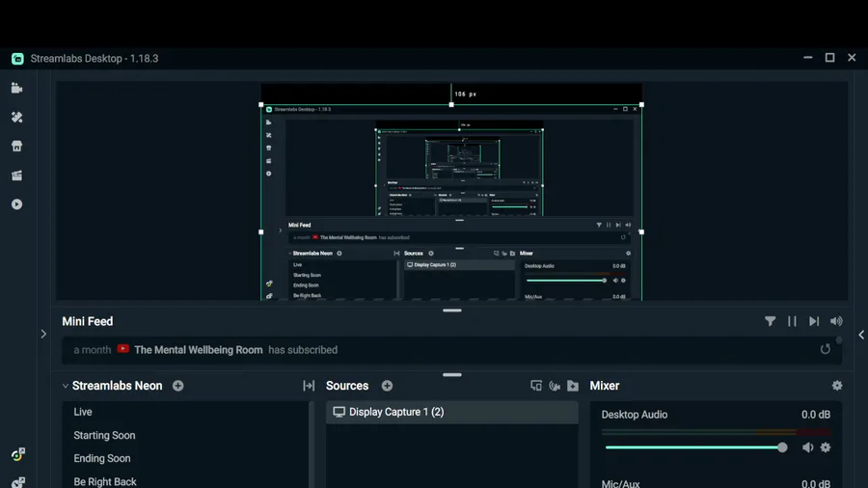Collapse the right side panel chevron
The height and width of the screenshot is (488, 868).
[861, 335]
